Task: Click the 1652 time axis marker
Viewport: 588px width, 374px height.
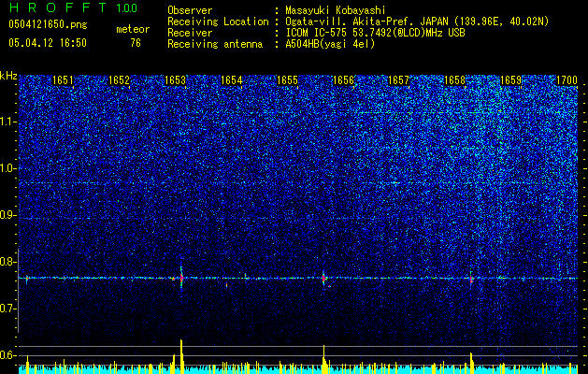Action: click(x=119, y=80)
